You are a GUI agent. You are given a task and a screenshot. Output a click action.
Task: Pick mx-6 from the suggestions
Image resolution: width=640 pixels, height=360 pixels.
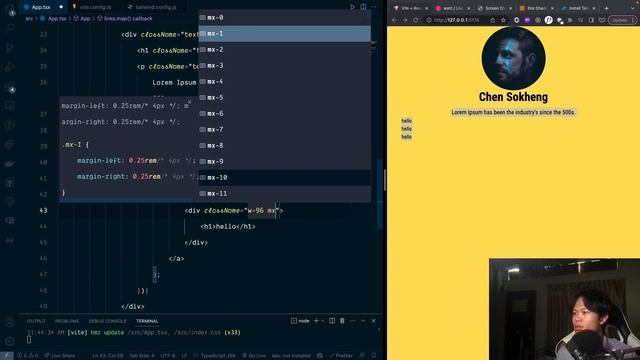(284, 113)
